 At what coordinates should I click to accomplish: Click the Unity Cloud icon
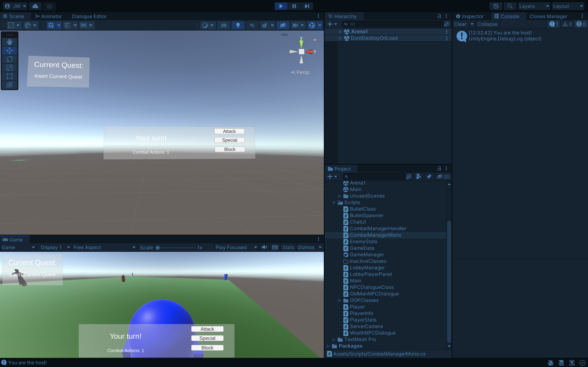pyautogui.click(x=35, y=6)
